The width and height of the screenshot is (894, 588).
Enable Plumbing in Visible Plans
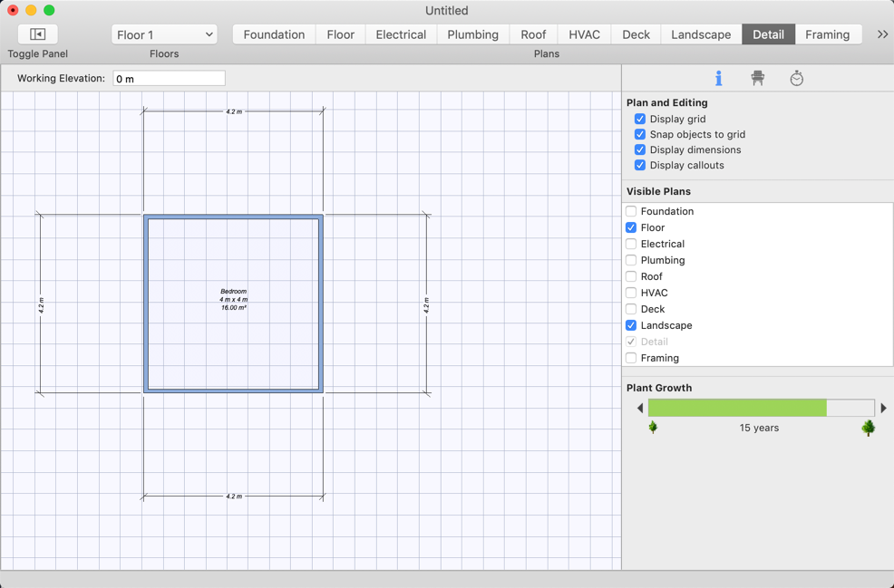(631, 260)
